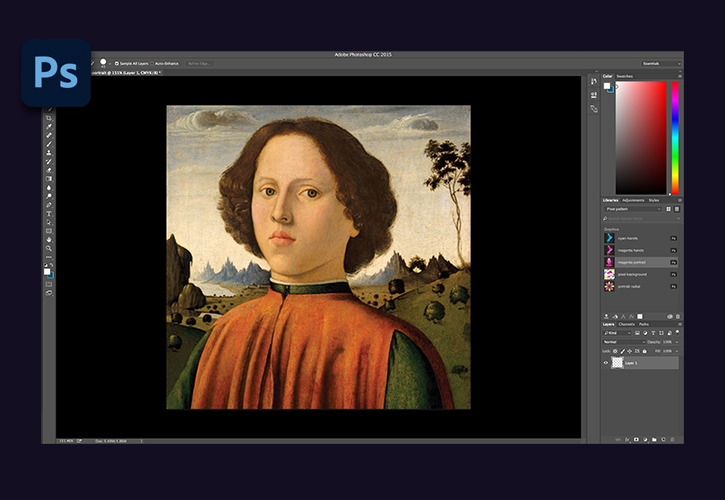Change screen mode at toolbar bottom

point(49,293)
